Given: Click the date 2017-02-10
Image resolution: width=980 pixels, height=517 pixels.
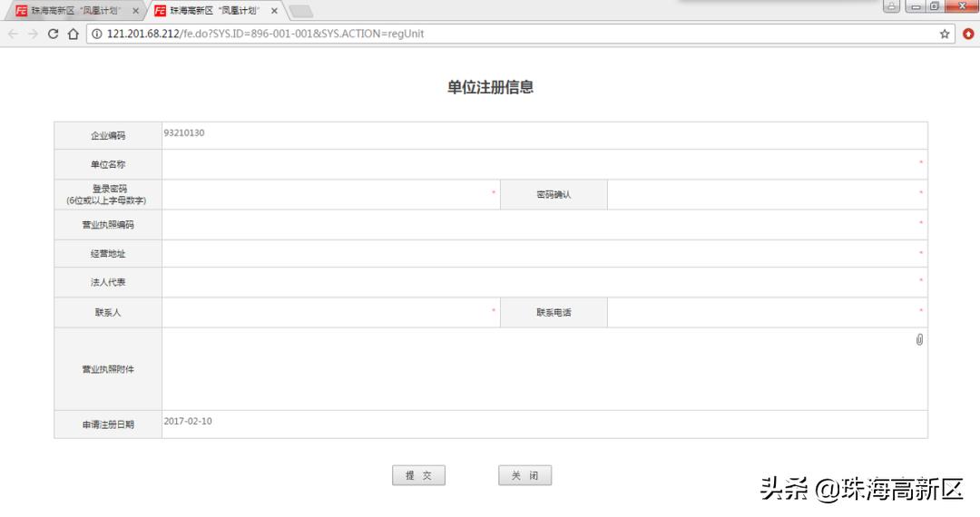Looking at the screenshot, I should pyautogui.click(x=188, y=422).
